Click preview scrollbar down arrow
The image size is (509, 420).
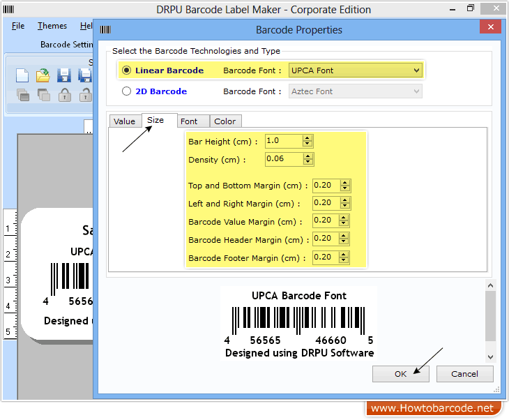(x=490, y=357)
